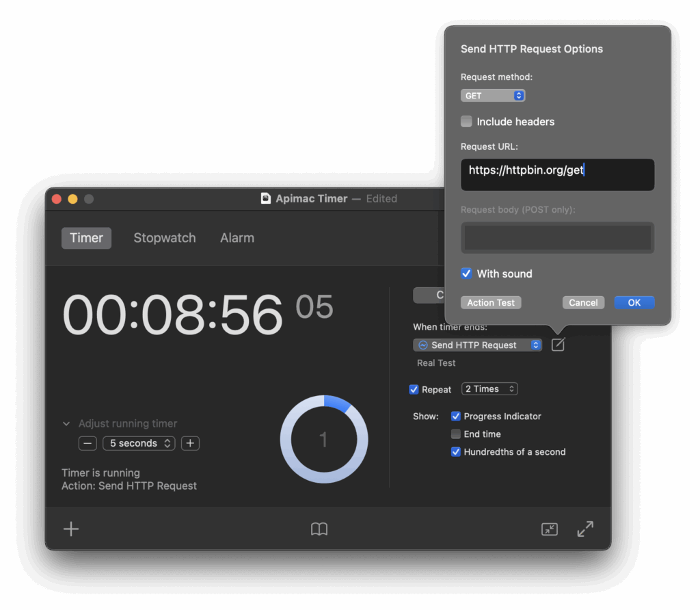This screenshot has height=610, width=700.
Task: Uncheck the With sound checkbox
Action: 467,274
